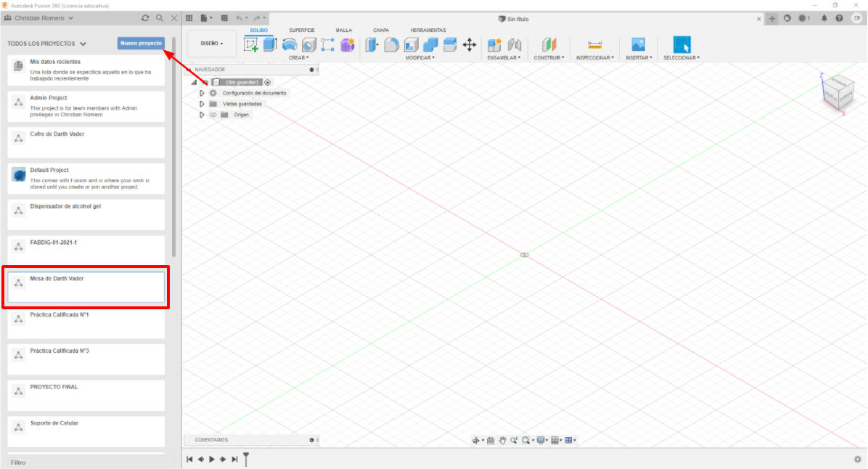
Task: Open the DISEÑO workspace dropdown
Action: [x=212, y=44]
